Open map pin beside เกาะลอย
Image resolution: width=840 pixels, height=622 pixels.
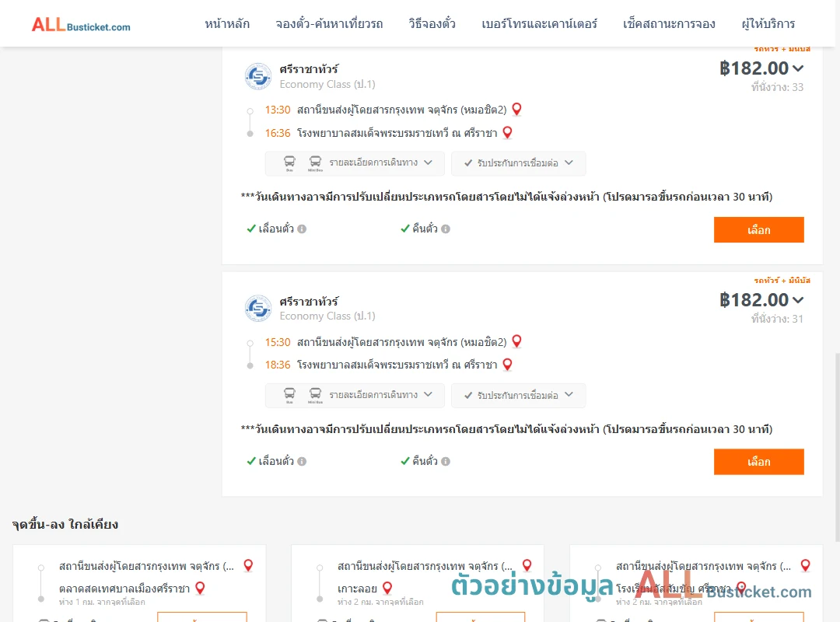coord(387,589)
